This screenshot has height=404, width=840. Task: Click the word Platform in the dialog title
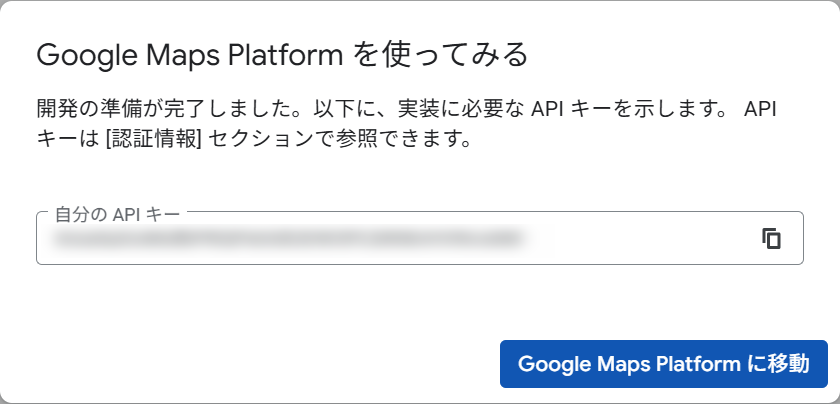tap(281, 55)
